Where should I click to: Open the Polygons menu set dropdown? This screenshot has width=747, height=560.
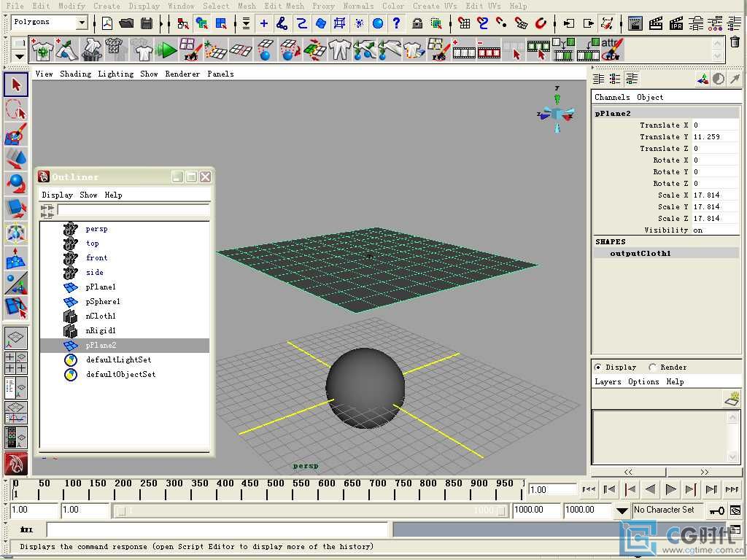pyautogui.click(x=82, y=23)
